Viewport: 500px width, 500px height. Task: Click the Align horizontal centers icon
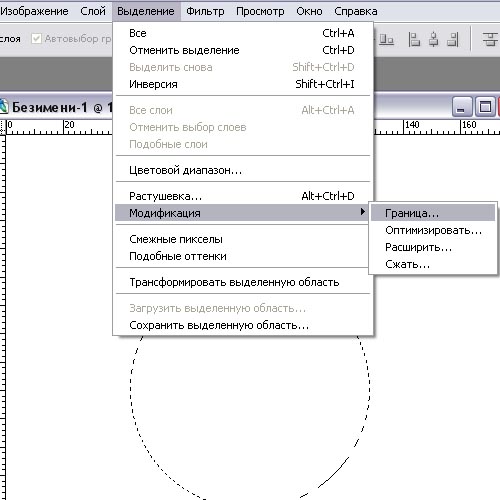[x=433, y=40]
